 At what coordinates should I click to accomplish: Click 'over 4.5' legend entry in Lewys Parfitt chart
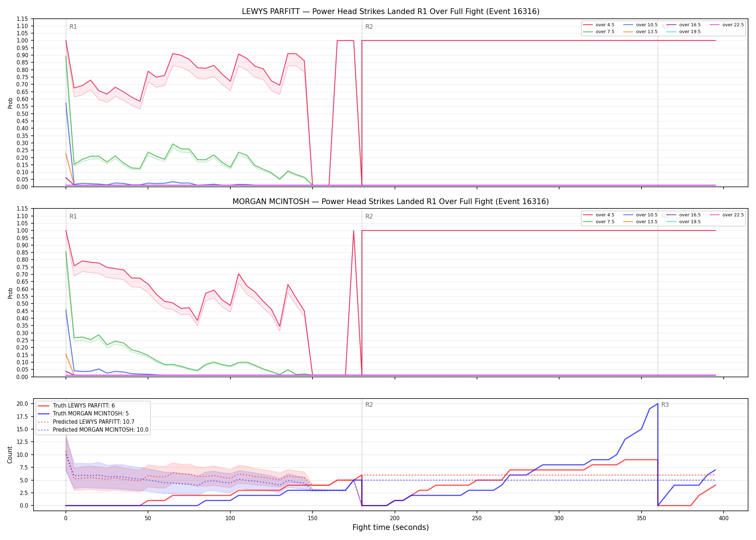(x=599, y=25)
